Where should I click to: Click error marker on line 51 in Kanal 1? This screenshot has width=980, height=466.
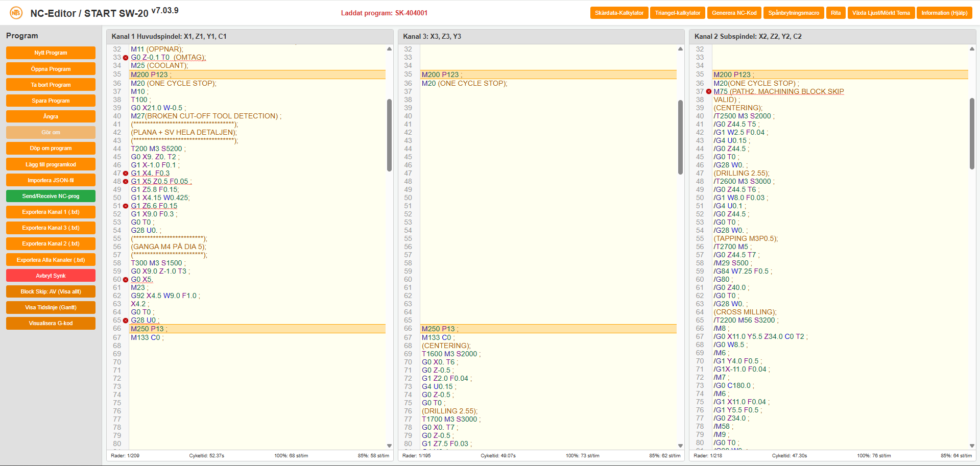(x=126, y=206)
